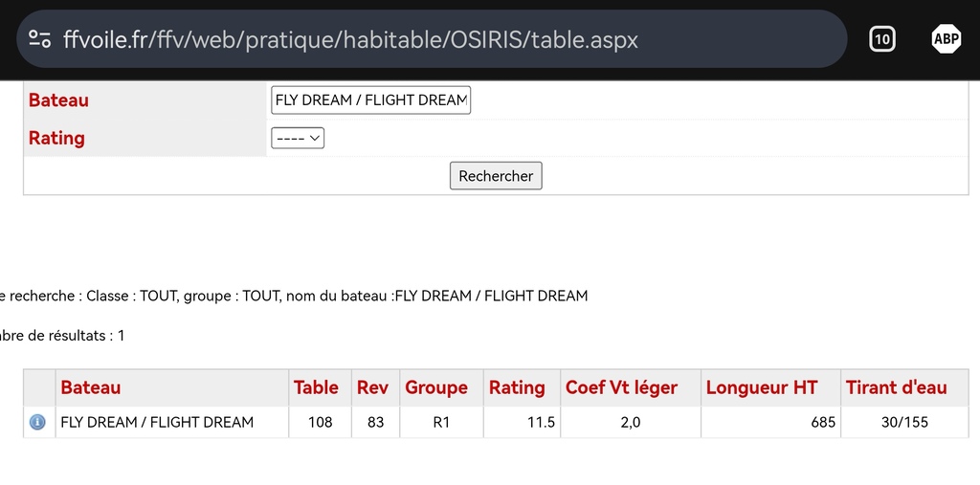
Task: Click the 11.5 rating value cell
Action: pyautogui.click(x=541, y=422)
